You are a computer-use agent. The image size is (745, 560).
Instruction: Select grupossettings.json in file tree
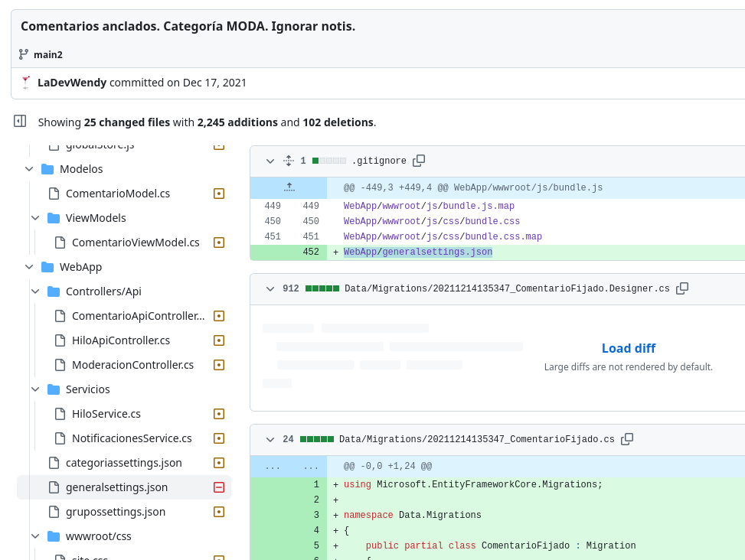[116, 512]
